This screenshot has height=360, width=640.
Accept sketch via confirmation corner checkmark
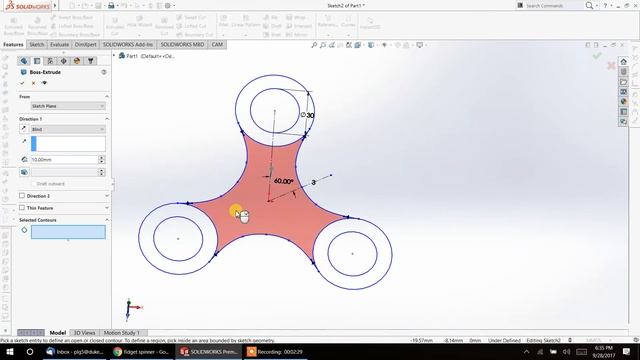click(597, 56)
